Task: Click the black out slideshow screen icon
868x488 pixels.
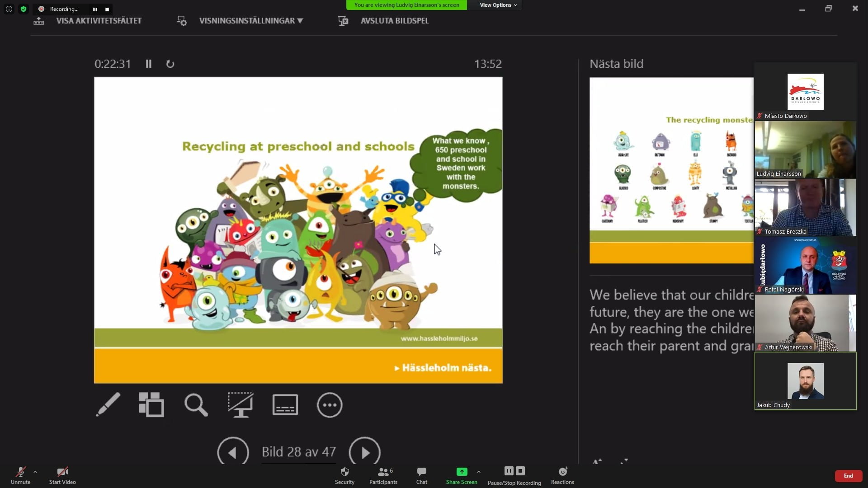Action: tap(240, 404)
